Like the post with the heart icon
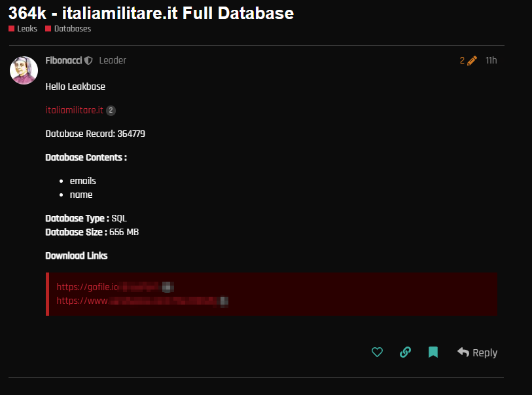Viewport: 532px width, 395px height. tap(377, 352)
